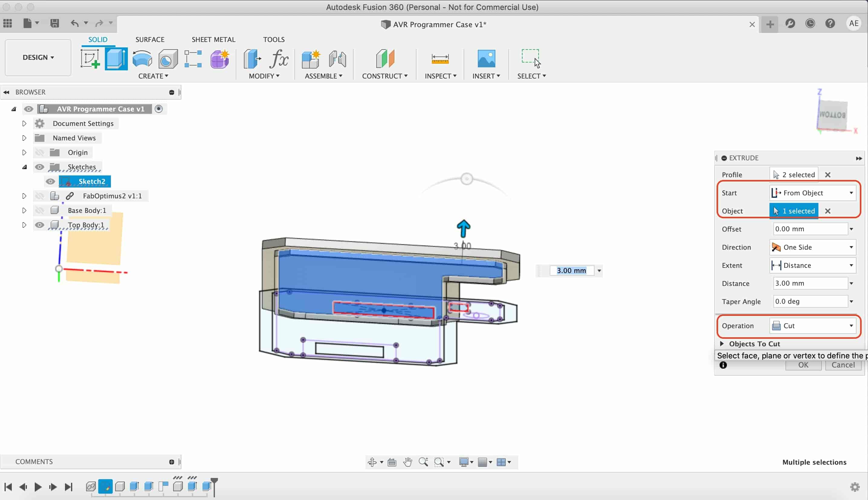Expand Document Settings tree node
This screenshot has height=500, width=868.
point(24,123)
